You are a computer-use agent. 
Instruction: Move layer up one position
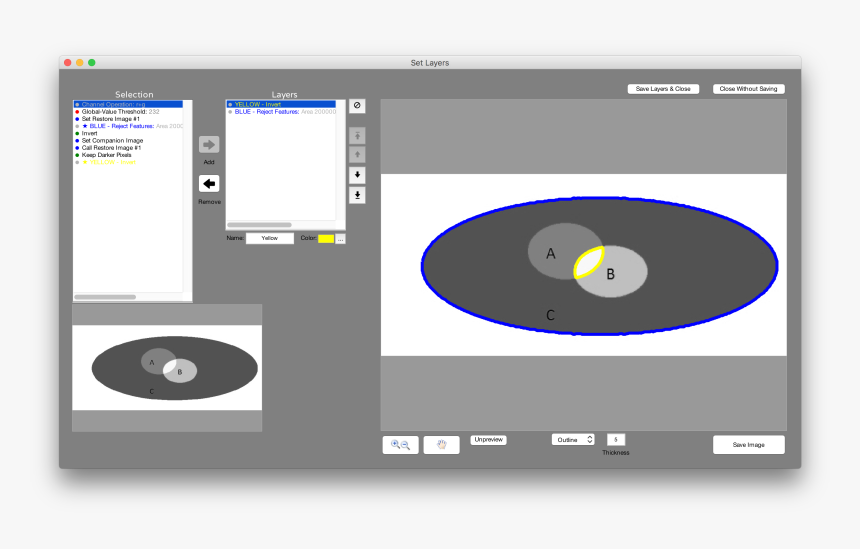point(357,155)
